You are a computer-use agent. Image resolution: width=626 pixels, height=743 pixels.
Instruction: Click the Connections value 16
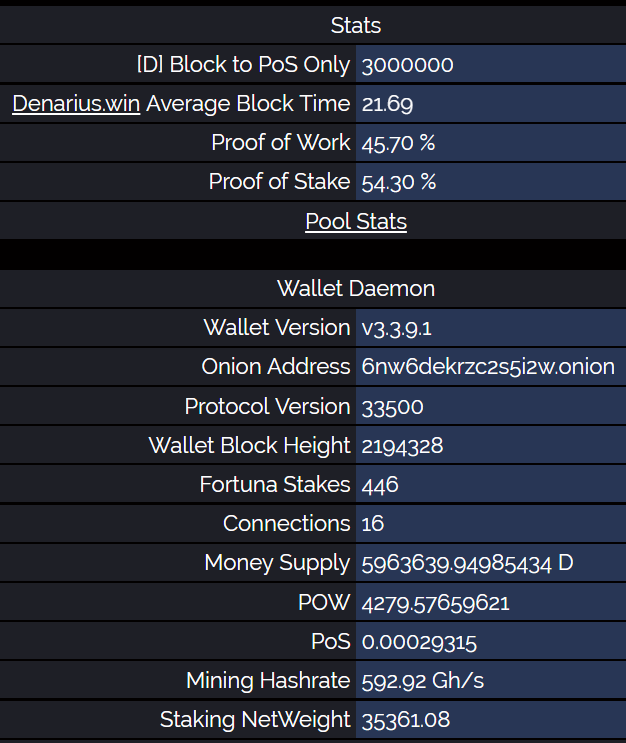pos(373,524)
